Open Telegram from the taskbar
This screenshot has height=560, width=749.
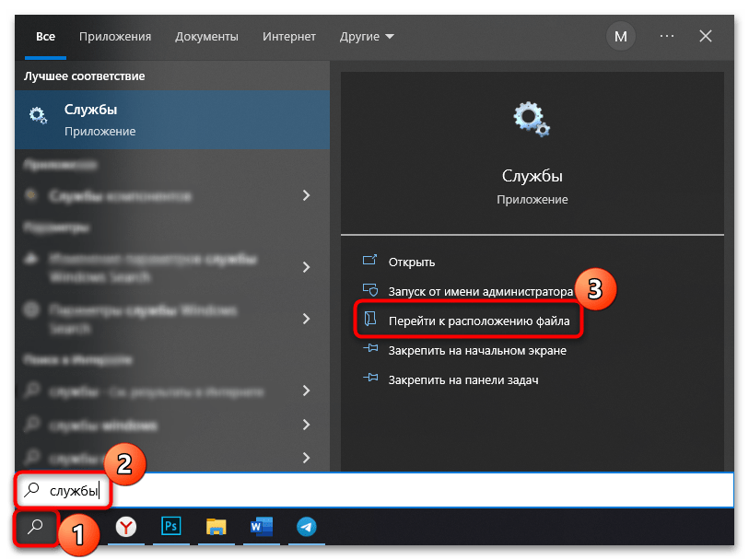click(x=306, y=527)
